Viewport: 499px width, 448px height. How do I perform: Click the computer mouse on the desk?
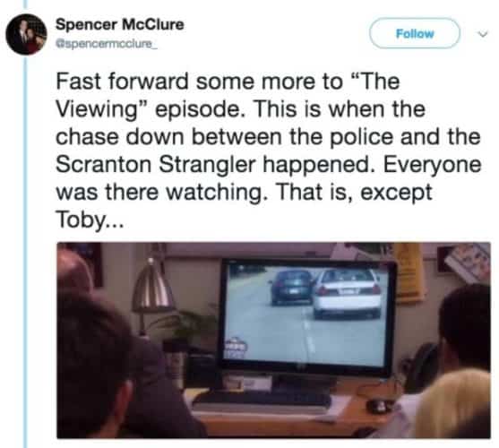(x=376, y=405)
